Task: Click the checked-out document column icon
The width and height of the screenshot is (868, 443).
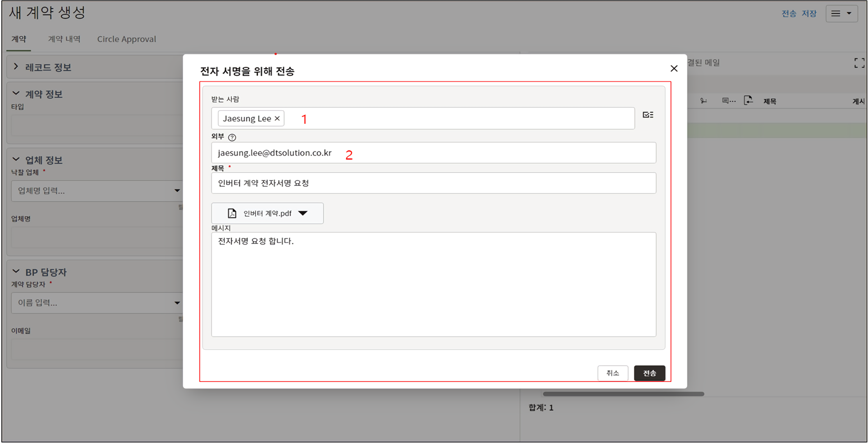Action: point(748,100)
